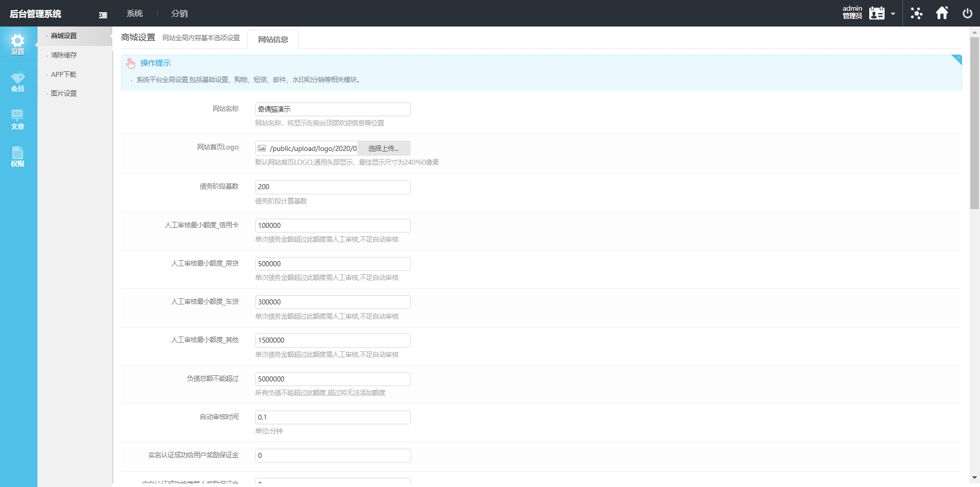Open the 系统 top menu
This screenshot has width=980, height=487.
click(135, 13)
